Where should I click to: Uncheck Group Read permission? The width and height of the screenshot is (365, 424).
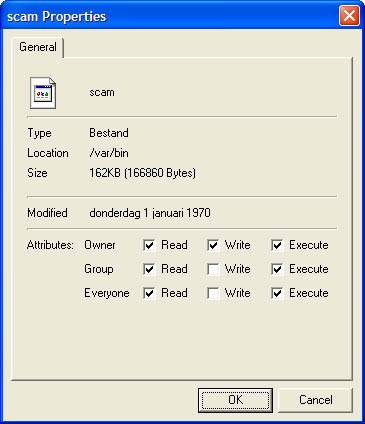pos(149,269)
